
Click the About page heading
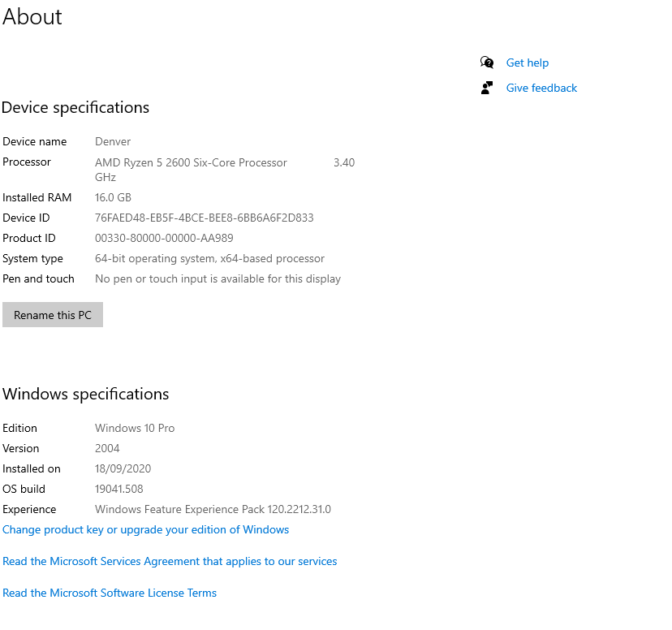pyautogui.click(x=32, y=17)
